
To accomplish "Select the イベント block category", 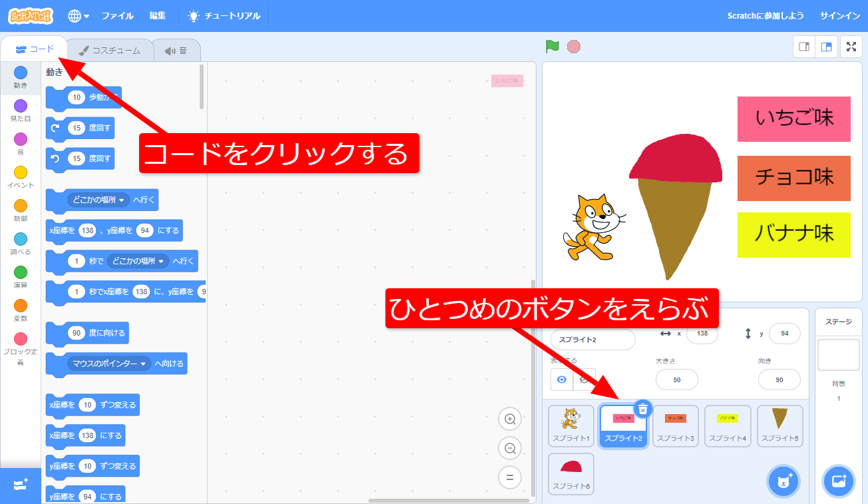I will 21,177.
